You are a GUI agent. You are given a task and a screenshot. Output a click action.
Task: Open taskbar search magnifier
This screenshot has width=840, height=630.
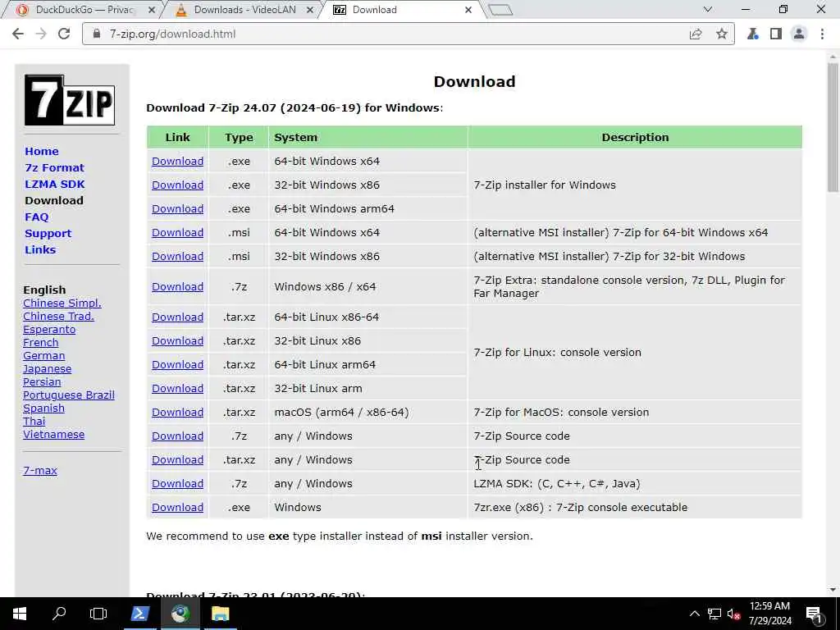coord(59,614)
